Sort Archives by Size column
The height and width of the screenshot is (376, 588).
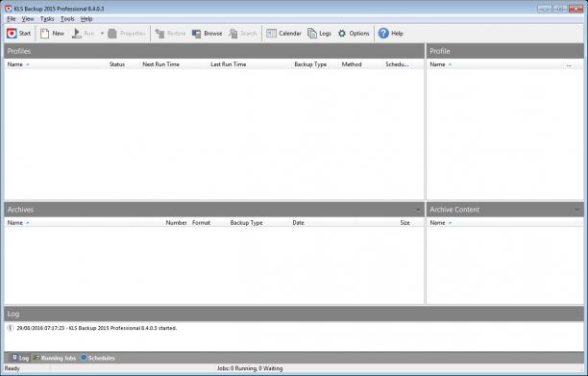pyautogui.click(x=405, y=223)
